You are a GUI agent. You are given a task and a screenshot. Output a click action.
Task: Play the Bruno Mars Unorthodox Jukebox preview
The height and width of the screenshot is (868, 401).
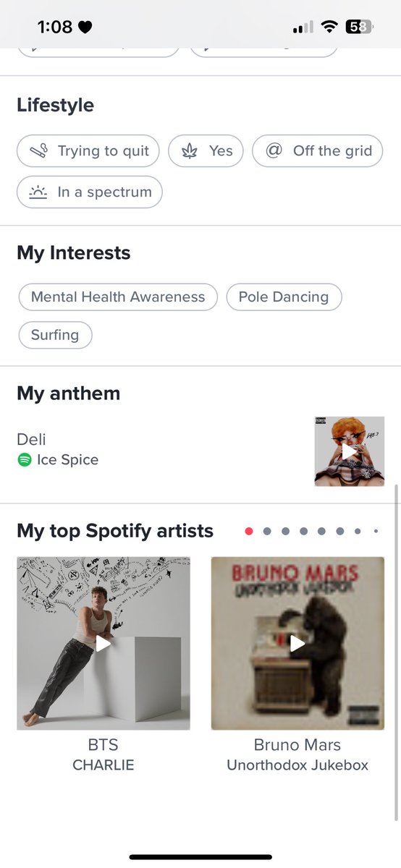[297, 643]
